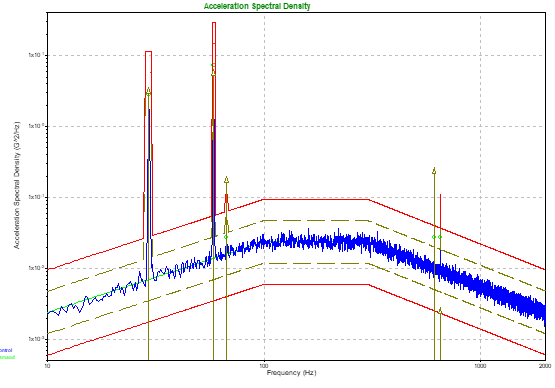Click the 'Acceleration Spectral Density' chart title
Screen dimensions: 555x388
(257, 6)
